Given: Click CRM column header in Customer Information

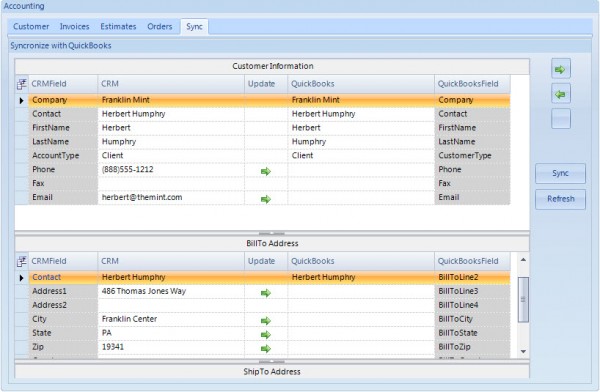Looking at the screenshot, I should [171, 84].
